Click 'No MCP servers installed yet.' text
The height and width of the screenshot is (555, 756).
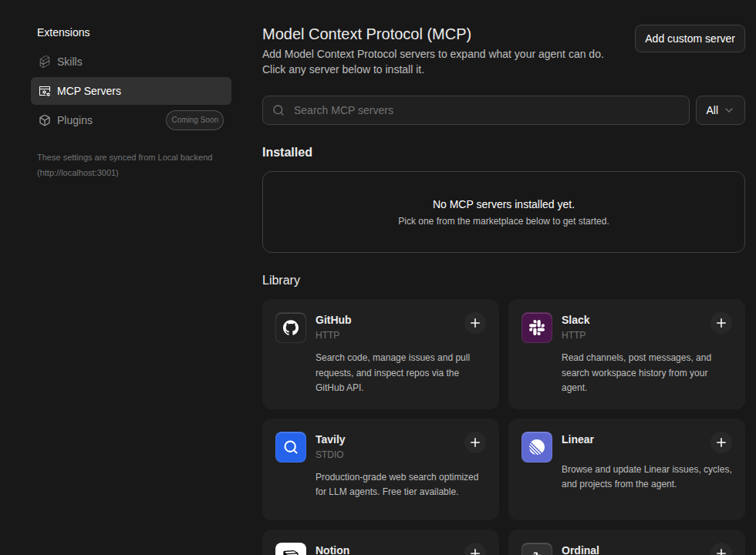503,204
